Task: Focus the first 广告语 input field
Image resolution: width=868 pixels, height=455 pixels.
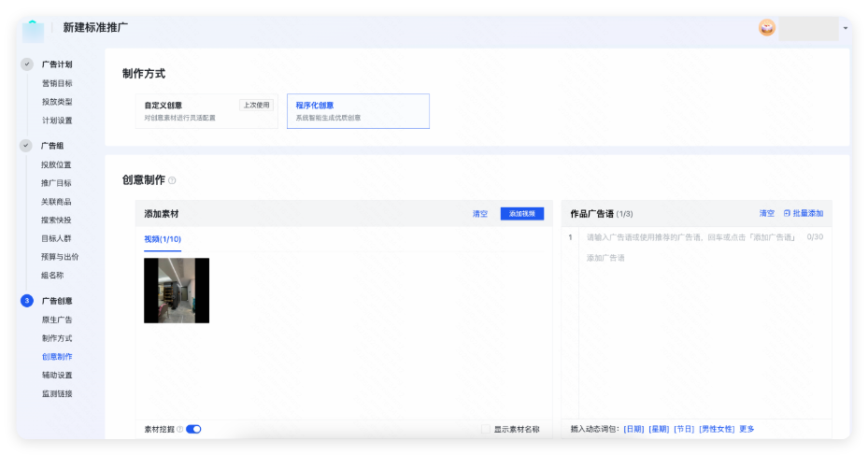Action: 690,237
